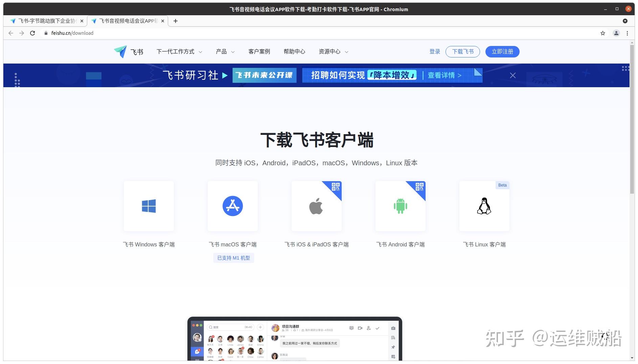The width and height of the screenshot is (638, 364).
Task: Open the iOS & iPadOS Apple tile
Action: tap(317, 206)
